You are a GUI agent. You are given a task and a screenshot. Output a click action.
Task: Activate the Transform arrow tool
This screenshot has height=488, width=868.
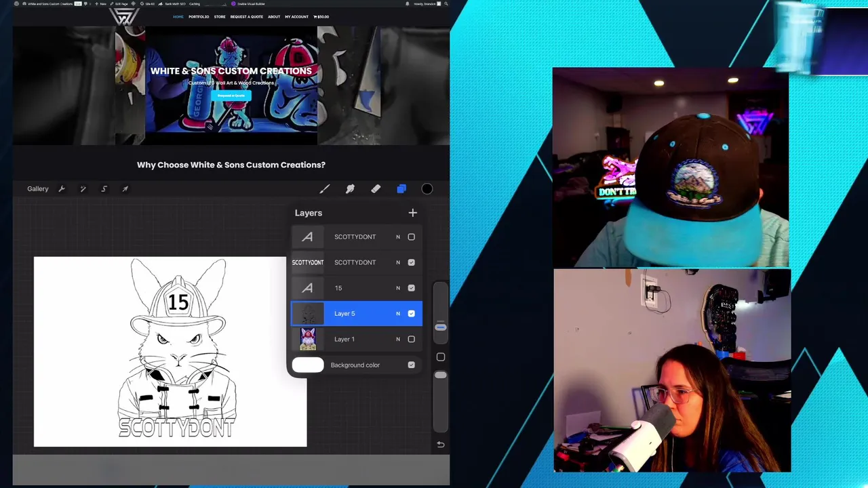[x=125, y=189]
